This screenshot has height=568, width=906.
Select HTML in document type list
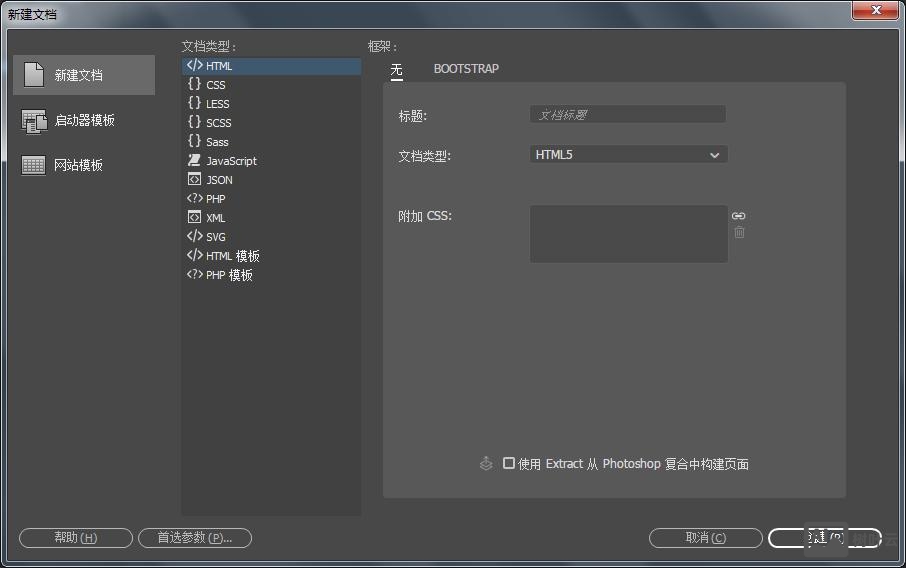[272, 66]
